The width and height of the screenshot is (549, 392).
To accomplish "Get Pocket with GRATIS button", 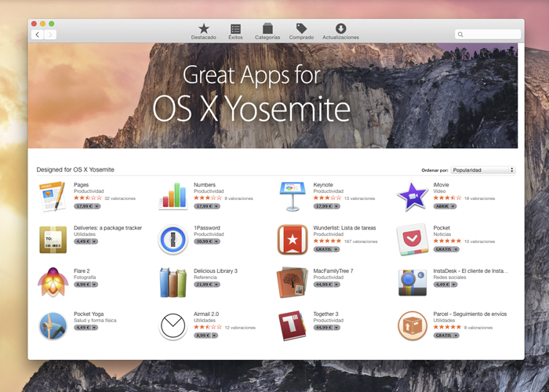I will pyautogui.click(x=443, y=249).
